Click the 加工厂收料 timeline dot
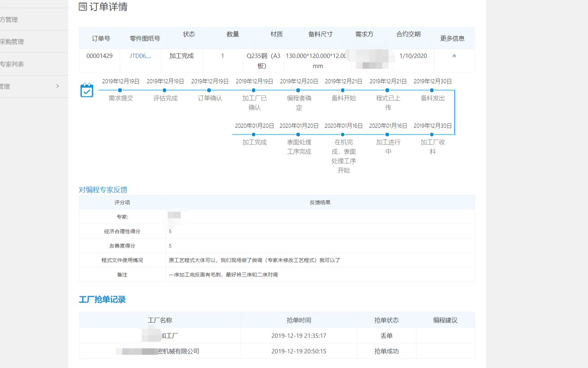The width and height of the screenshot is (588, 368). 432,134
